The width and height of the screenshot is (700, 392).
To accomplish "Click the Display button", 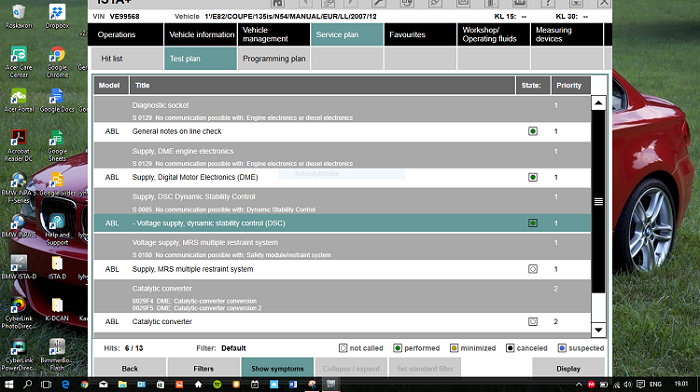I will pos(568,368).
